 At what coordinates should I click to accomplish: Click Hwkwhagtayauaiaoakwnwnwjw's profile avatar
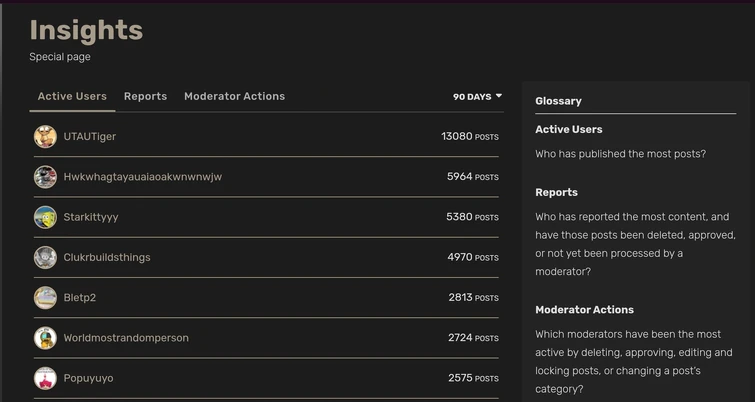(45, 177)
